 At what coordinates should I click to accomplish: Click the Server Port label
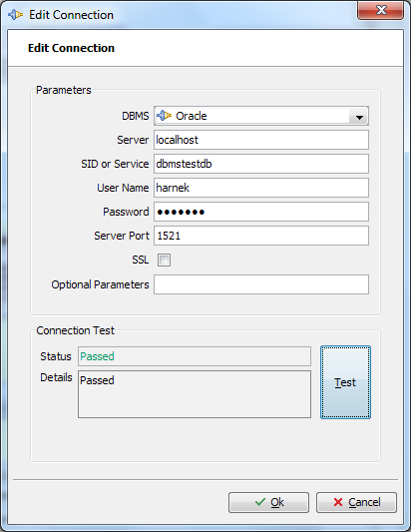[x=122, y=236]
